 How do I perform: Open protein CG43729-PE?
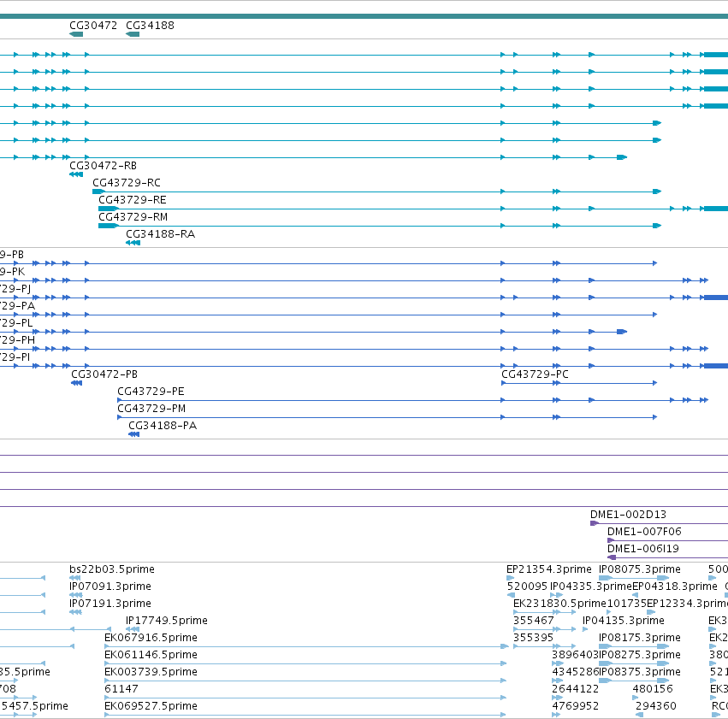pyautogui.click(x=151, y=392)
